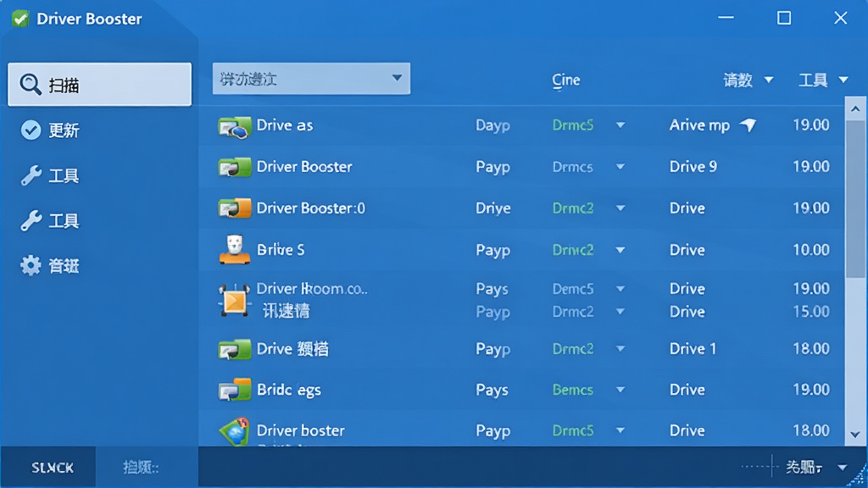
Task: Select the Driver Iroom.co.. entry name
Action: 312,288
